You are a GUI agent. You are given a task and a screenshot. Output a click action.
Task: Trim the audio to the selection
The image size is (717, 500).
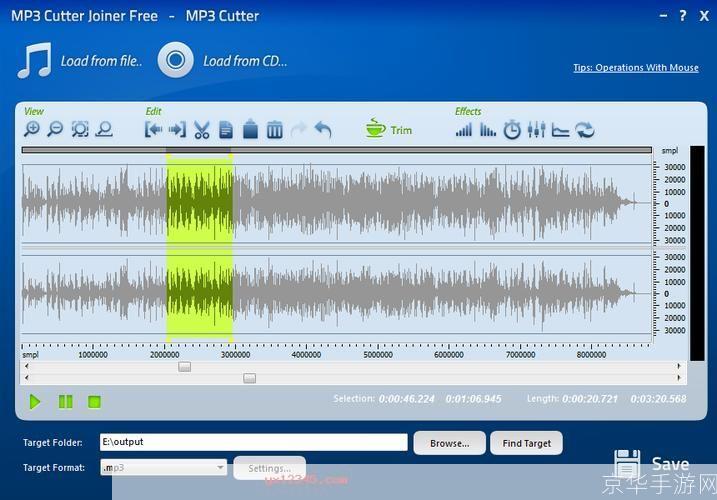click(389, 129)
